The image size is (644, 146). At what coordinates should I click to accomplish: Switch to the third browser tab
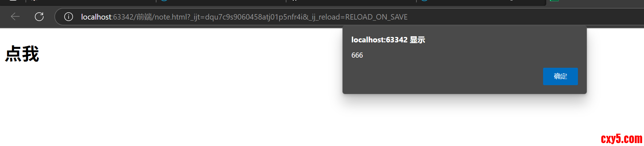pos(351,1)
